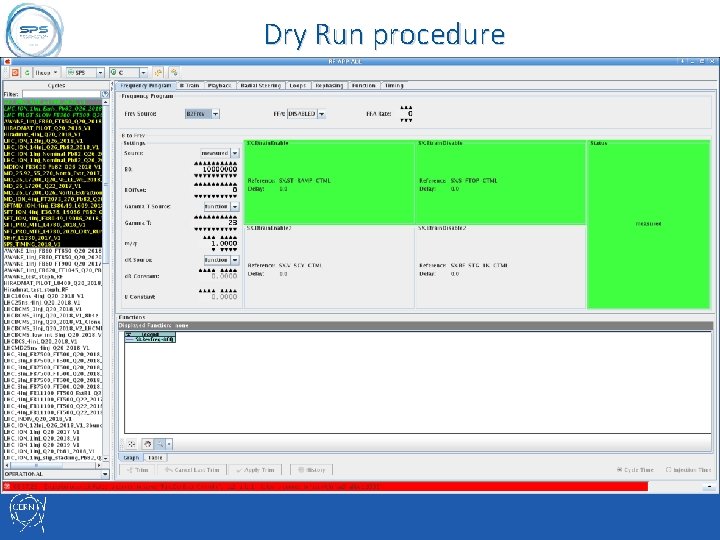The image size is (720, 540).
Task: Increment the FFA Gate stepper
Action: pos(406,107)
